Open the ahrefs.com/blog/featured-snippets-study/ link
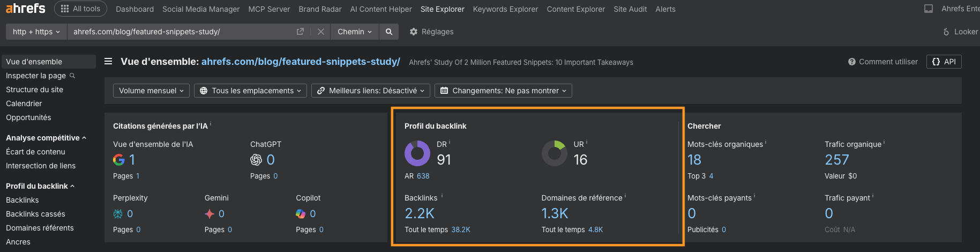Viewport: 980px width, 252px height. point(301,62)
